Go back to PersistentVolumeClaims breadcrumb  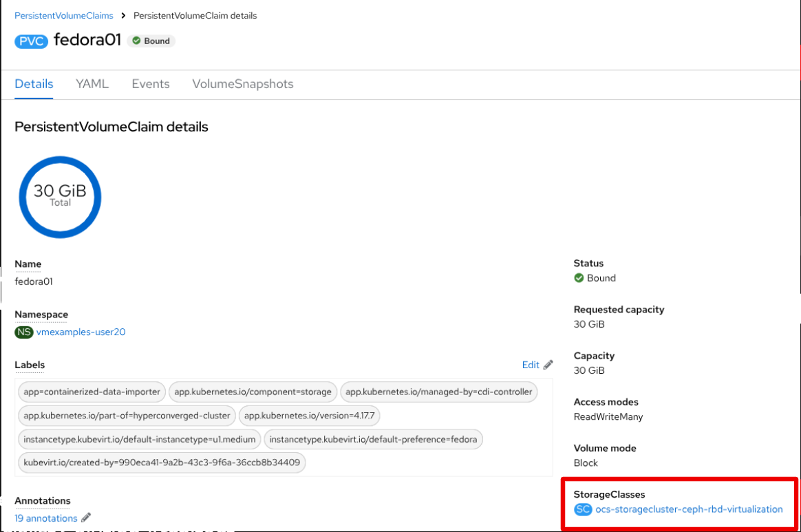[x=64, y=15]
